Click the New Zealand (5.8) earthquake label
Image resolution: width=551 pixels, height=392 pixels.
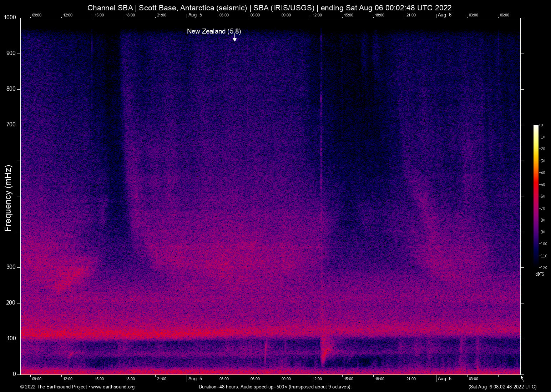click(x=214, y=31)
